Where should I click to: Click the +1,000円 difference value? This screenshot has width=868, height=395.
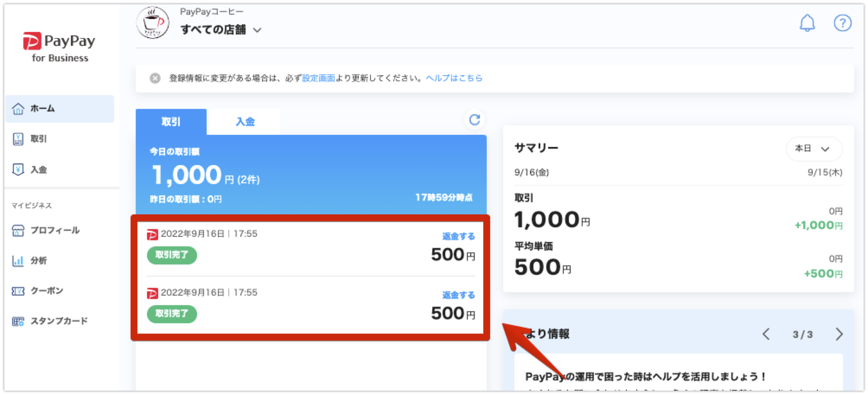click(818, 225)
